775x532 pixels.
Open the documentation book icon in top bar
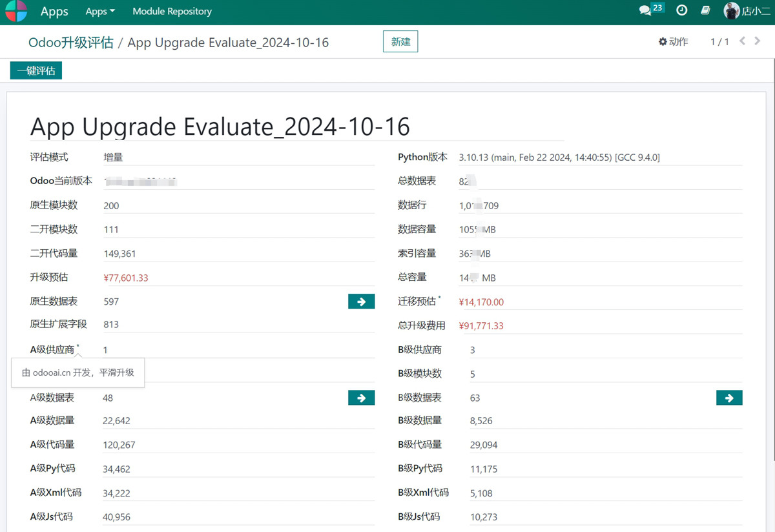[706, 10]
